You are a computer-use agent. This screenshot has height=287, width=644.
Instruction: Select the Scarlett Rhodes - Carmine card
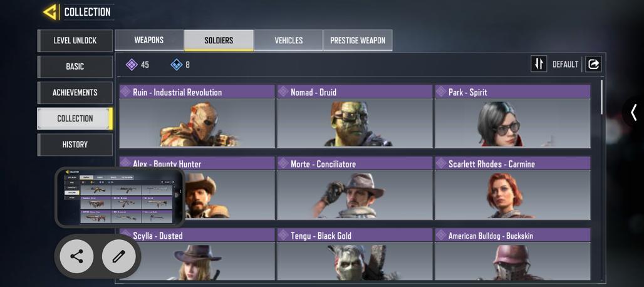tap(512, 188)
